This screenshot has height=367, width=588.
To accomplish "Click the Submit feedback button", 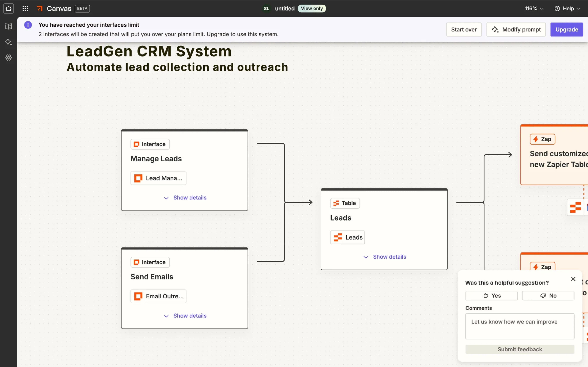I will [520, 349].
